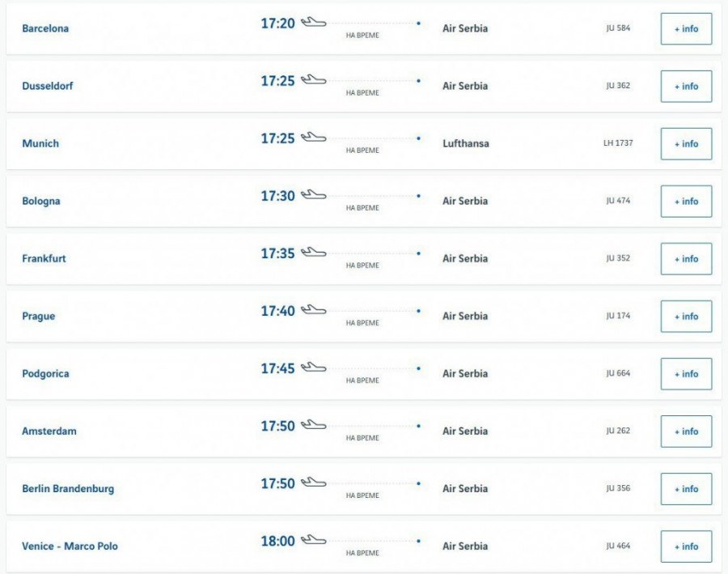Viewport: 728px width, 574px height.
Task: Expand info for Dusseldorf flight JU 362
Action: pyautogui.click(x=686, y=87)
